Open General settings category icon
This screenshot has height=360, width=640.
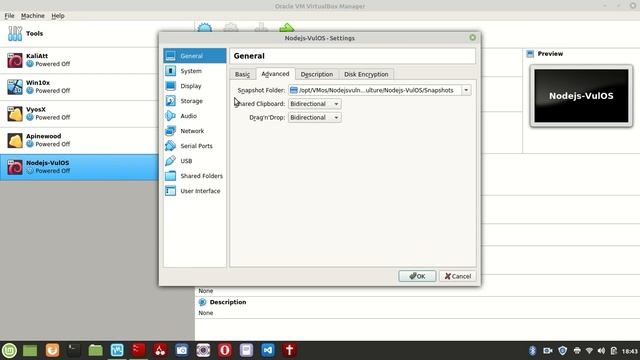point(171,56)
